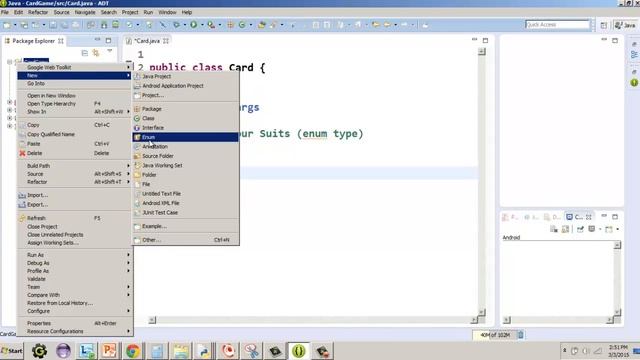Click Copy Qualified Name entry

point(75,134)
